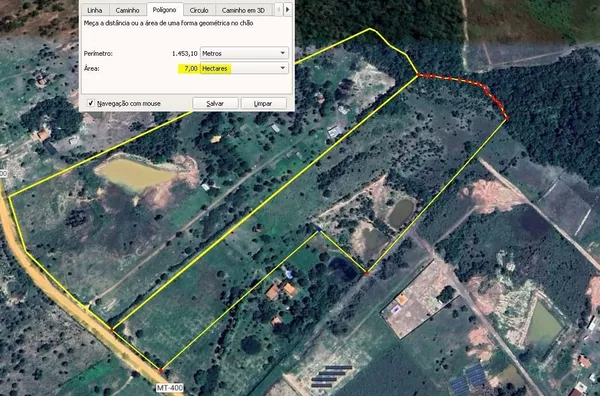Open the Metros perimeter unit dropdown

point(245,53)
